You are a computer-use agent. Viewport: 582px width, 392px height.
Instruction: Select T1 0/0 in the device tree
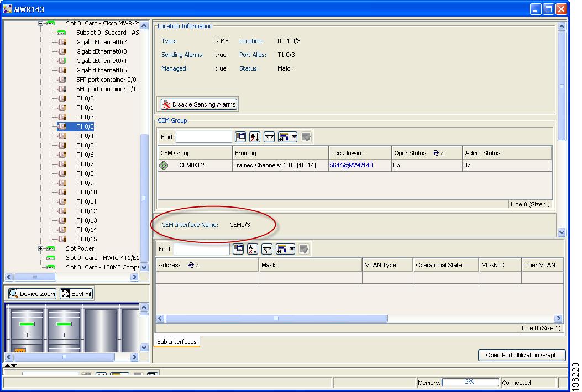[x=85, y=98]
